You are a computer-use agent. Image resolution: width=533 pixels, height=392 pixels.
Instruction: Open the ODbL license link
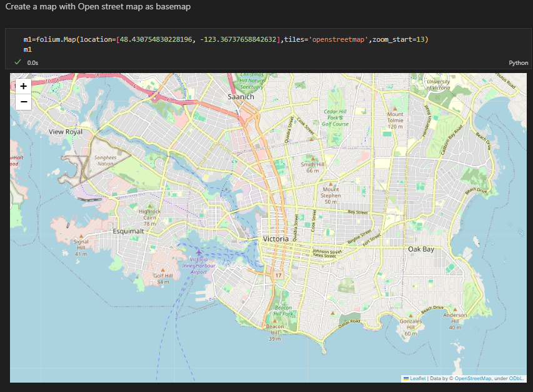[516, 378]
